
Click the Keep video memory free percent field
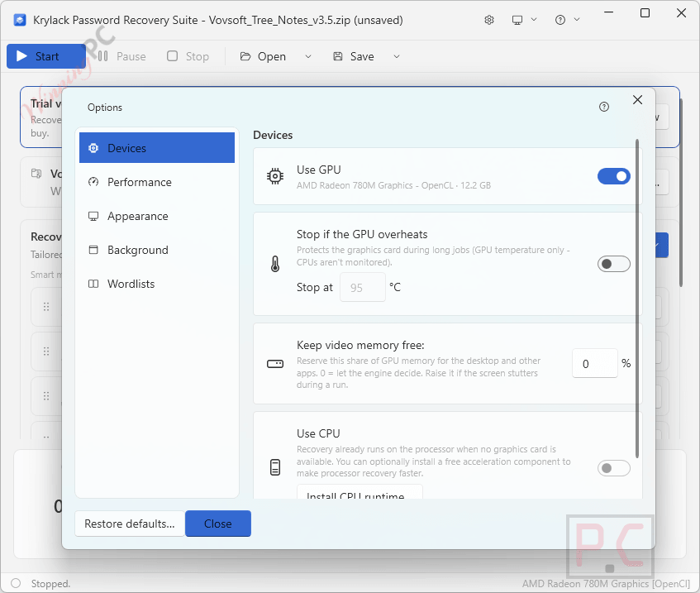595,363
